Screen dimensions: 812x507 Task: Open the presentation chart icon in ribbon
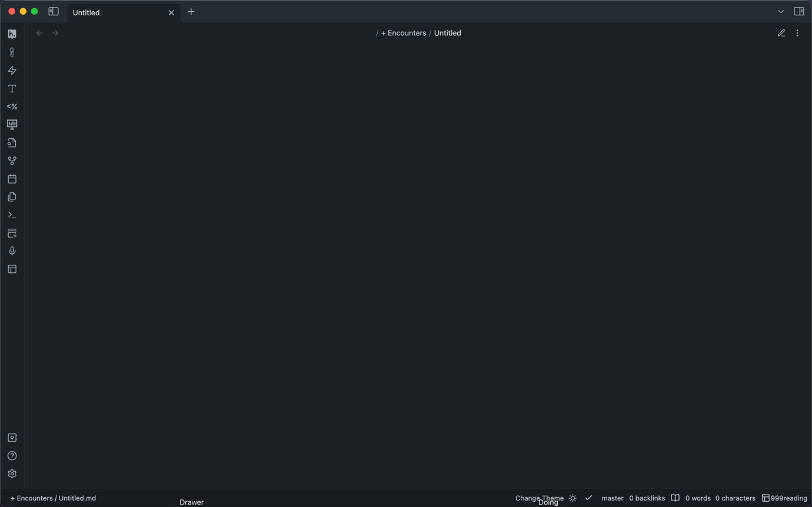(12, 125)
